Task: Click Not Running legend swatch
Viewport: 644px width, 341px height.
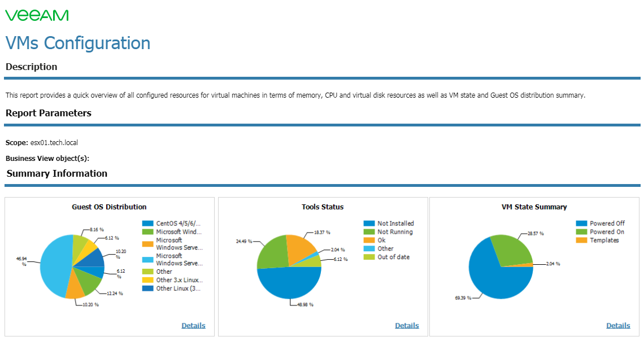Action: tap(369, 232)
